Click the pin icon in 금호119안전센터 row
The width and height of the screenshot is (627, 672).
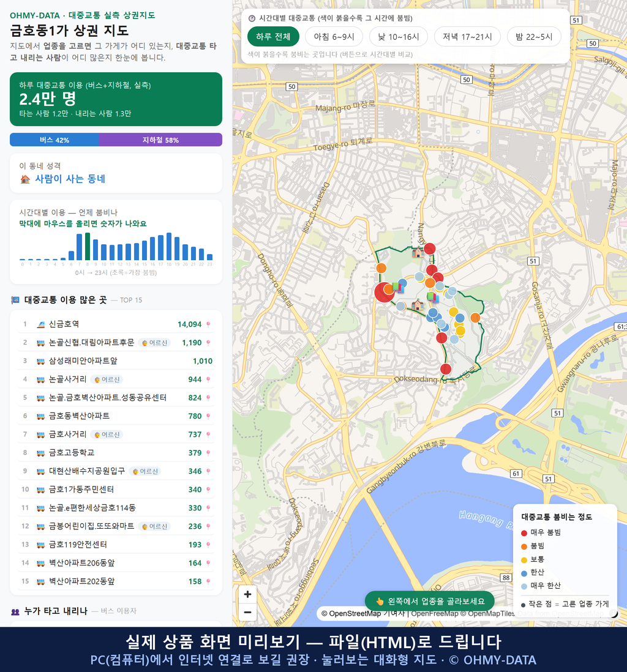coord(208,545)
